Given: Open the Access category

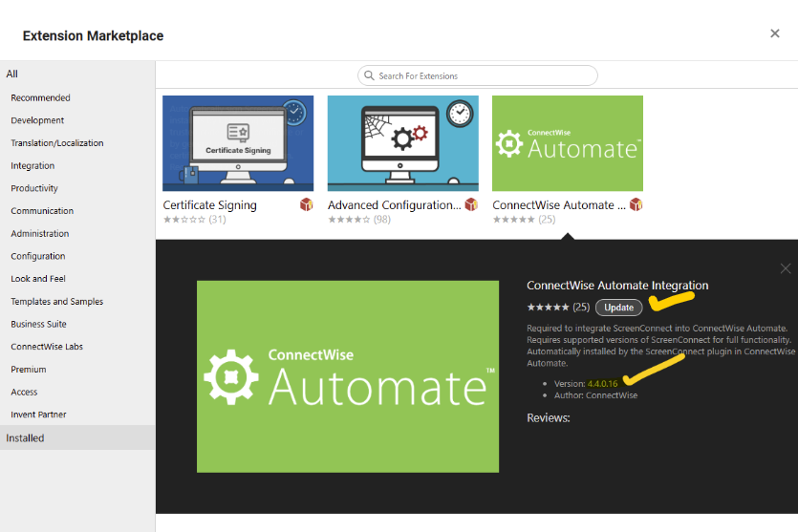Looking at the screenshot, I should (24, 392).
